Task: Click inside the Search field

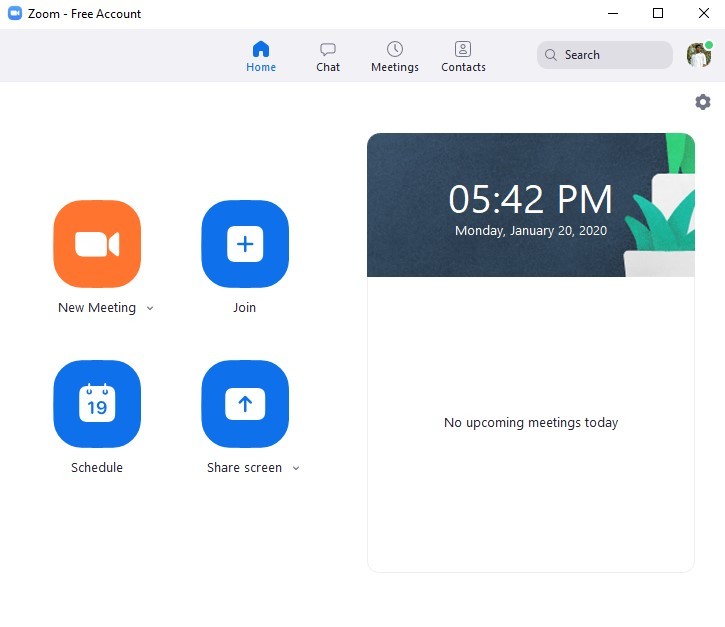Action: pyautogui.click(x=604, y=55)
